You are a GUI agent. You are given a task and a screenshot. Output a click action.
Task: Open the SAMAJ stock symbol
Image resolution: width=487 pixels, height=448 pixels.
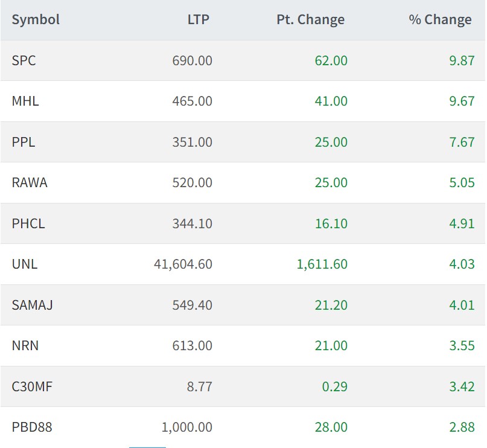[33, 305]
